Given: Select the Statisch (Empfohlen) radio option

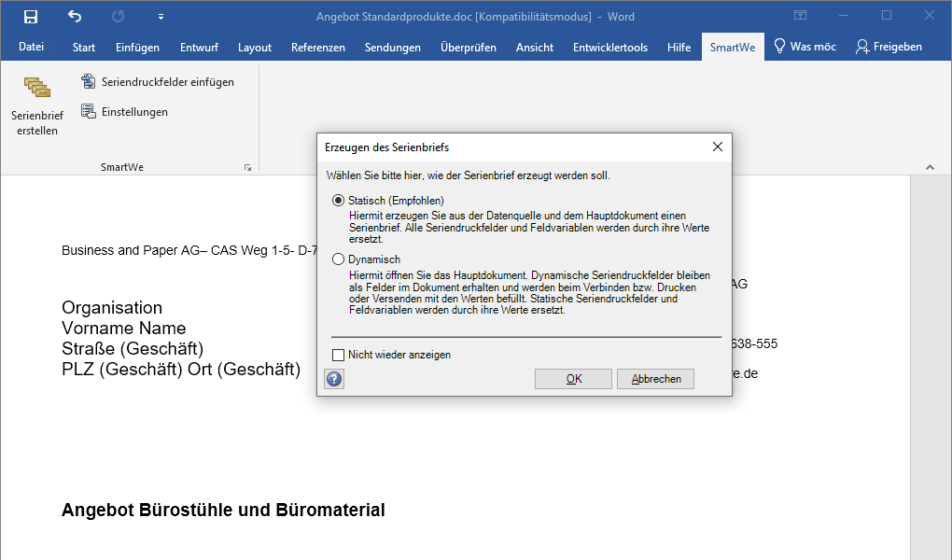Looking at the screenshot, I should (x=338, y=201).
